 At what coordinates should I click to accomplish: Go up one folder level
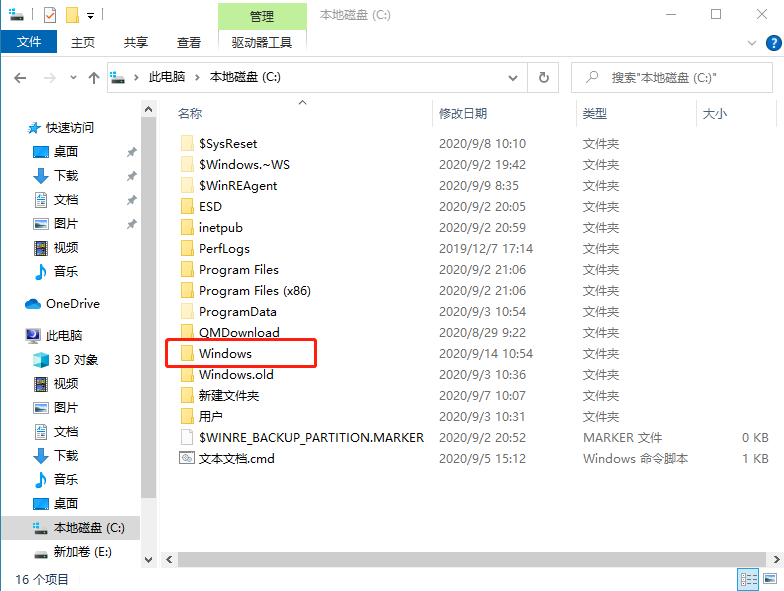click(94, 78)
